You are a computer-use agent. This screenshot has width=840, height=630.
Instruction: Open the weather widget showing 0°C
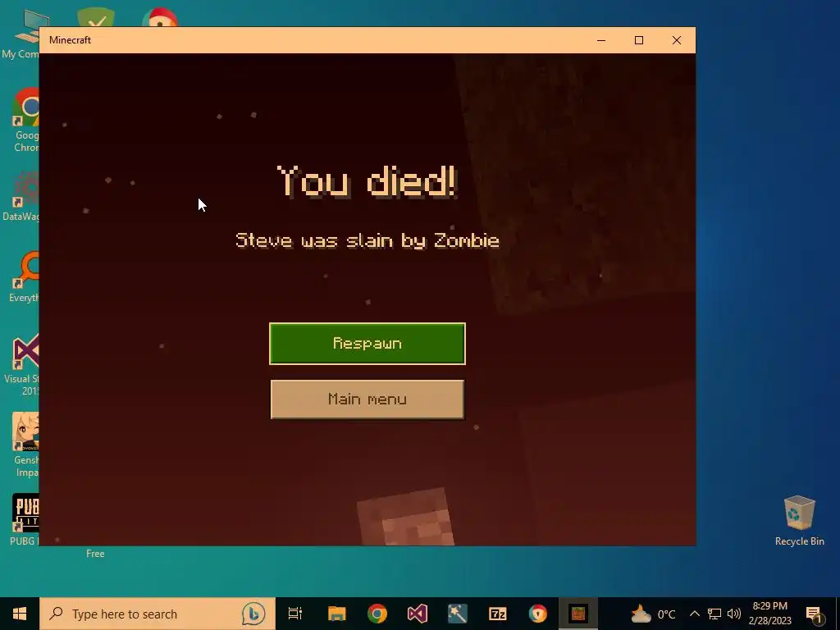coord(653,614)
